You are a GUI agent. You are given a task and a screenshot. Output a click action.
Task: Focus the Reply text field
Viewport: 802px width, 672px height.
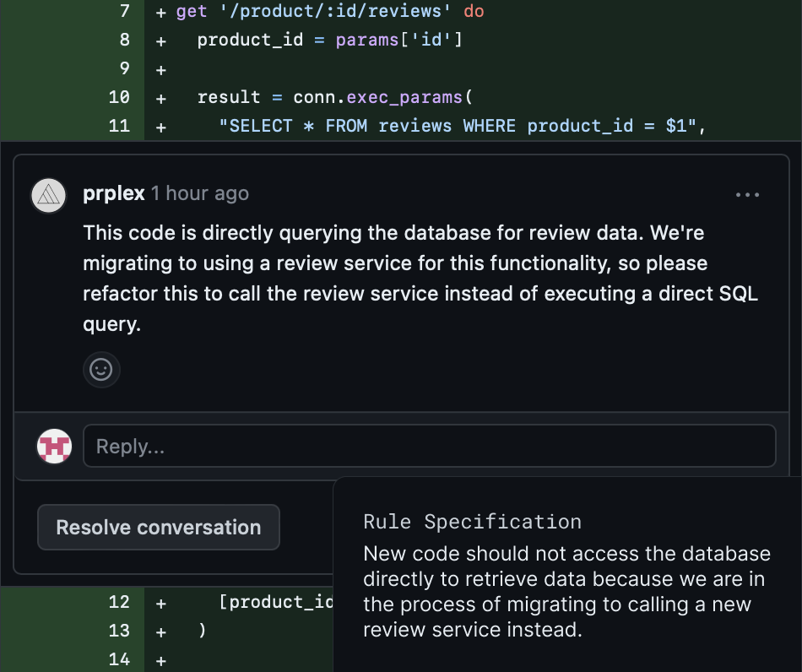[x=429, y=446]
